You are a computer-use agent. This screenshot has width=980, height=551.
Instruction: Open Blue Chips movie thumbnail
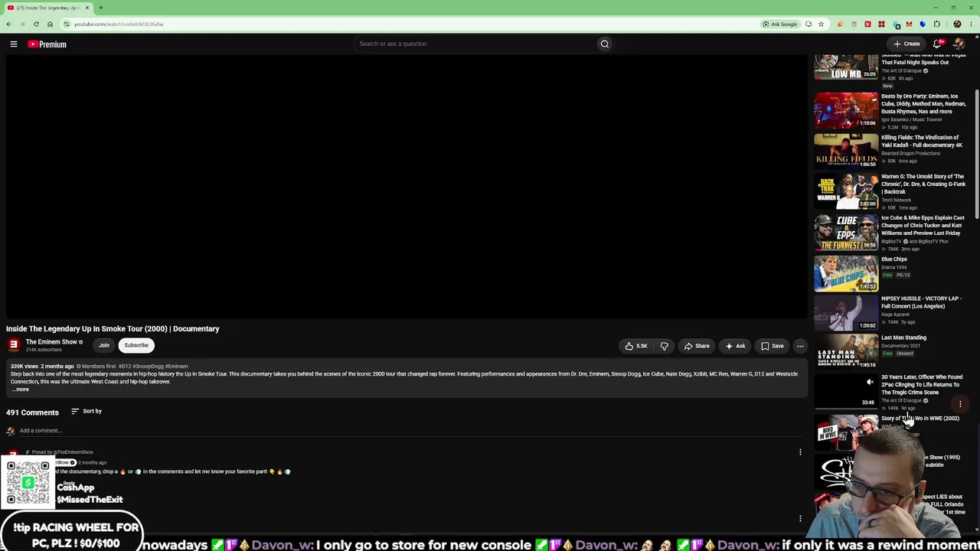[x=846, y=273]
